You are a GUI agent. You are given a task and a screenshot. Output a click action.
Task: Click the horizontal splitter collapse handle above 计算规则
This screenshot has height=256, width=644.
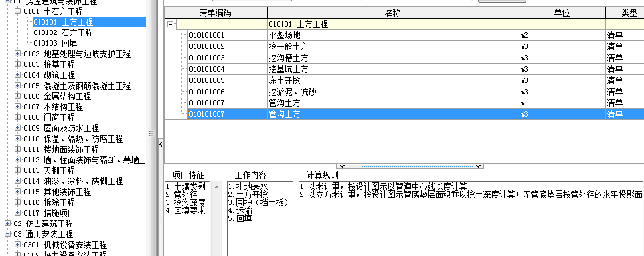click(410, 166)
